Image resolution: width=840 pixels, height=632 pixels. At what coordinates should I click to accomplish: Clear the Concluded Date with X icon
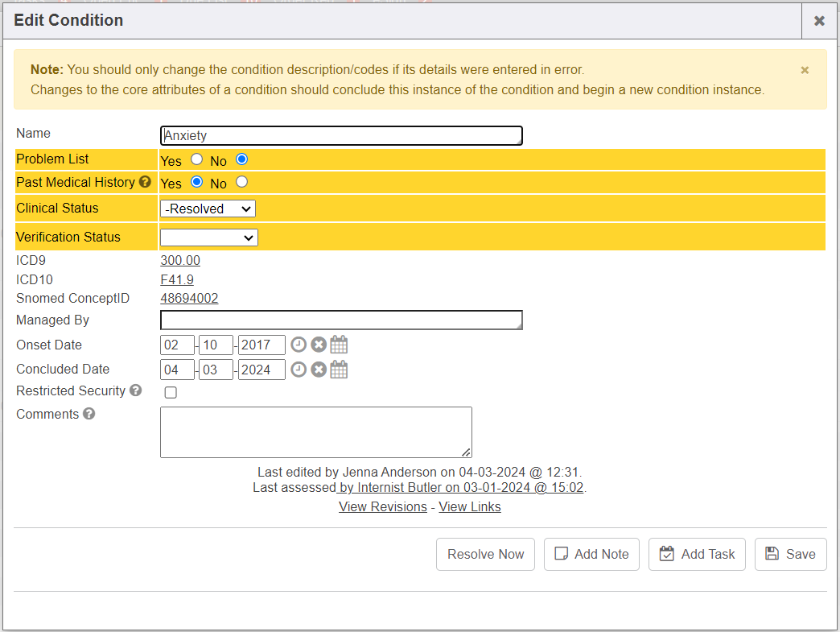pyautogui.click(x=319, y=370)
